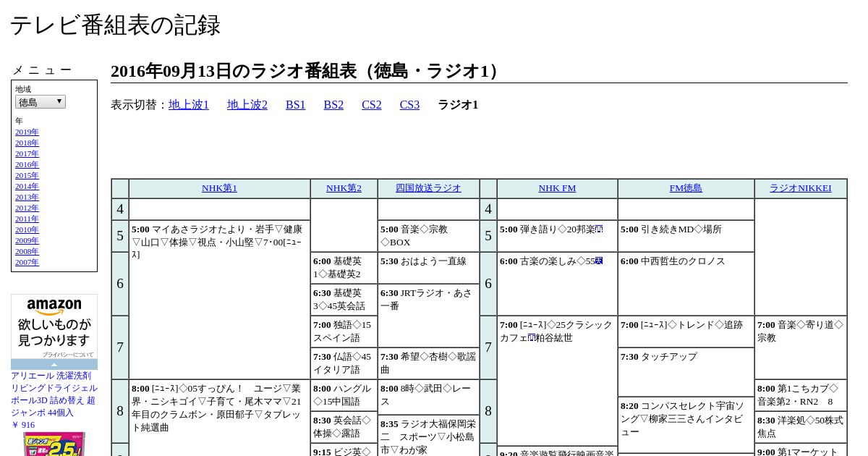The height and width of the screenshot is (456, 868).
Task: Open the 2012年 year link
Action: 27,208
